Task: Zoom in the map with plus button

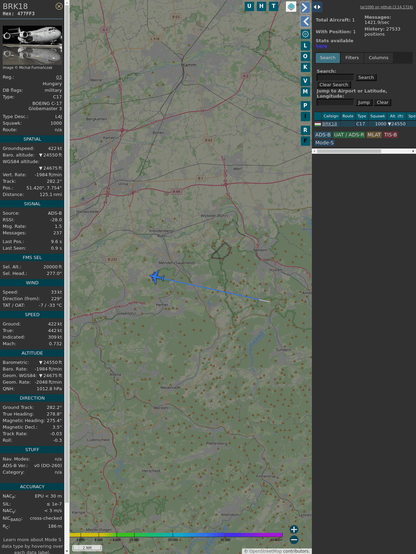Action: (294, 529)
